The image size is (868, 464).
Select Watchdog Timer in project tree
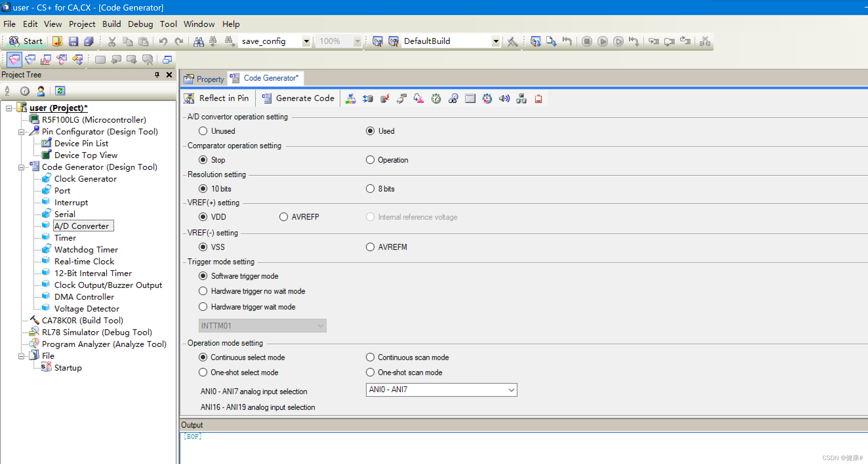click(86, 250)
